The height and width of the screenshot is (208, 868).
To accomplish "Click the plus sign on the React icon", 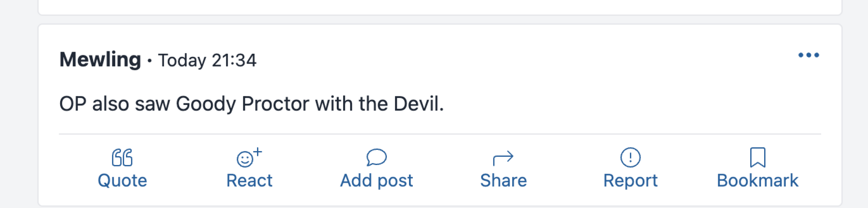I will point(258,152).
